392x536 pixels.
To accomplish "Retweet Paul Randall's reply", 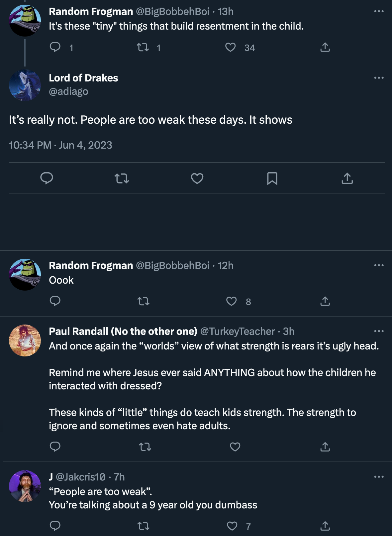I will (145, 447).
